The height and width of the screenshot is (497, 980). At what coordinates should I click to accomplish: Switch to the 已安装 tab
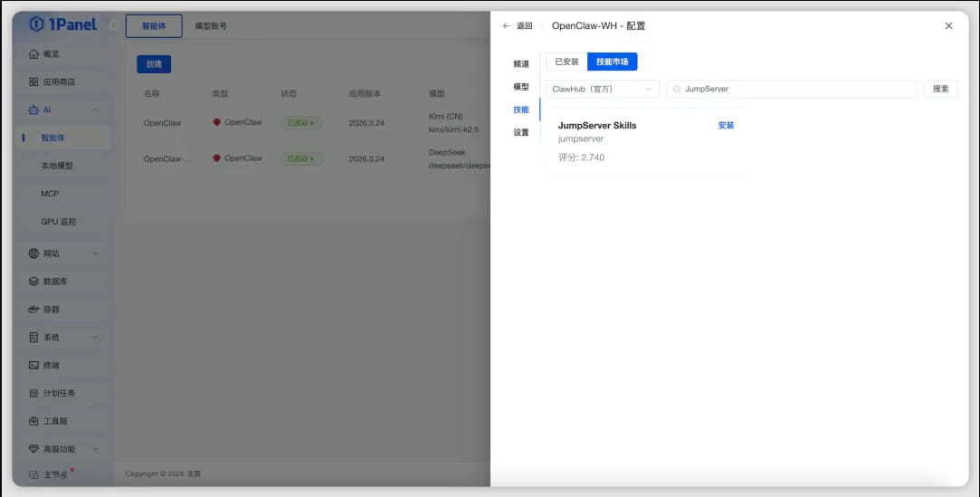point(566,62)
